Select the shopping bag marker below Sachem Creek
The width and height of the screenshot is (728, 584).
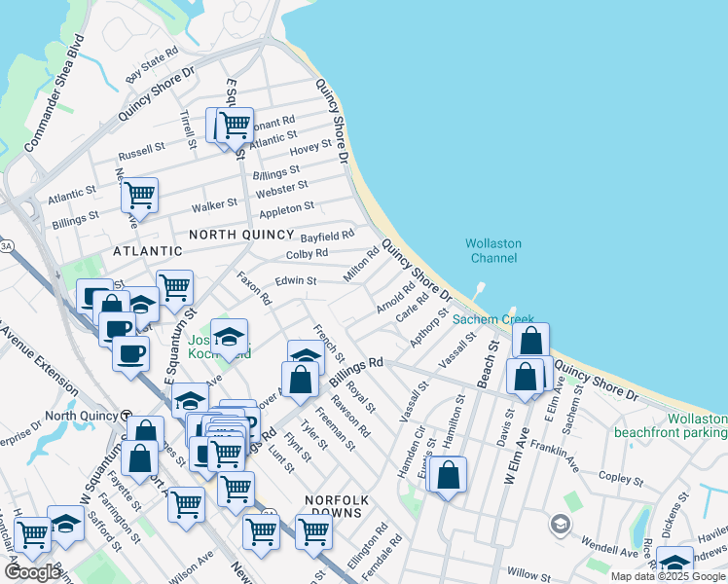pyautogui.click(x=531, y=341)
